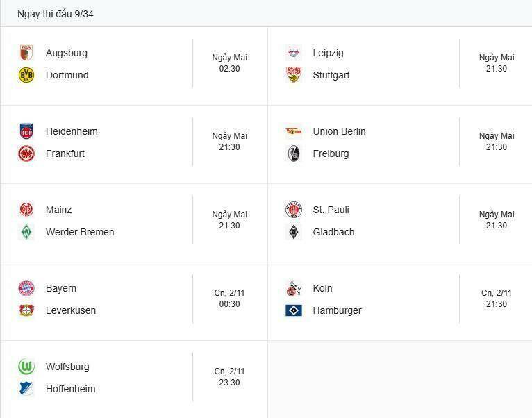Click the St. Pauli crest

pos(293,210)
